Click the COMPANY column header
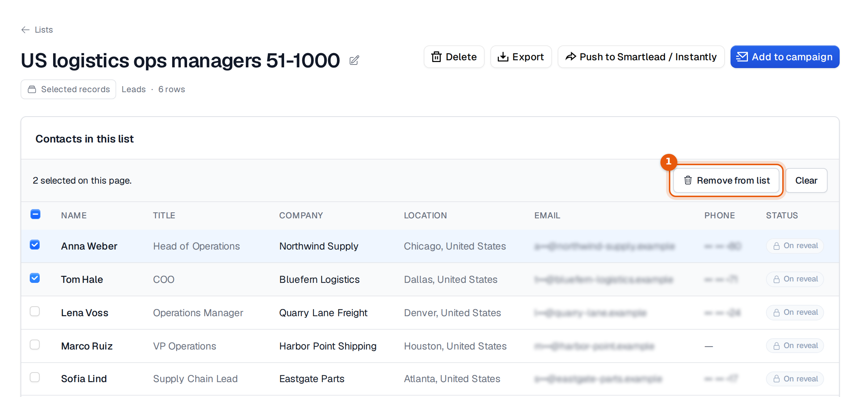The width and height of the screenshot is (868, 397). 301,216
